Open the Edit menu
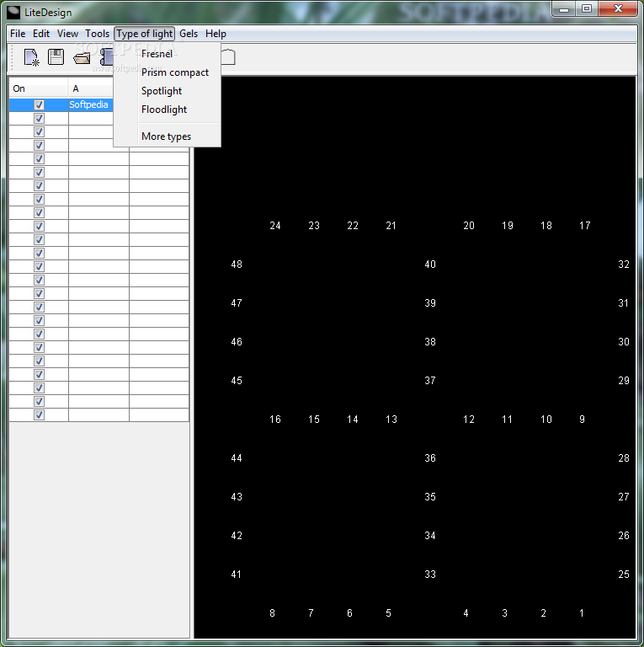This screenshot has height=647, width=644. [x=41, y=34]
